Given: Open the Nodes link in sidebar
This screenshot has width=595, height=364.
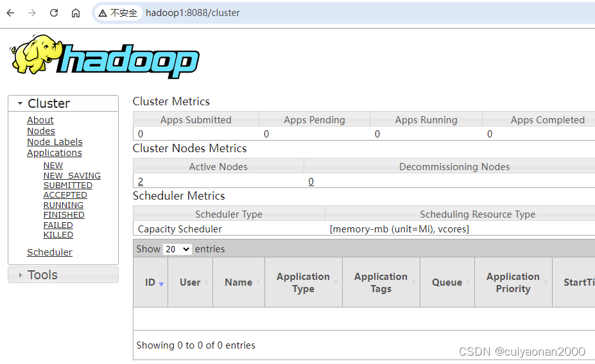Looking at the screenshot, I should [x=41, y=131].
